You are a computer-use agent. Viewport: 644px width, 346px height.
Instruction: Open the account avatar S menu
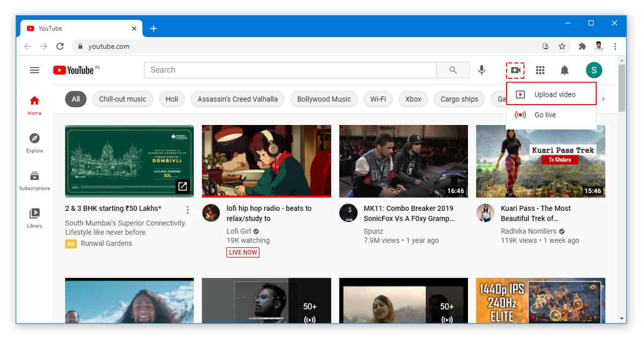(x=594, y=70)
